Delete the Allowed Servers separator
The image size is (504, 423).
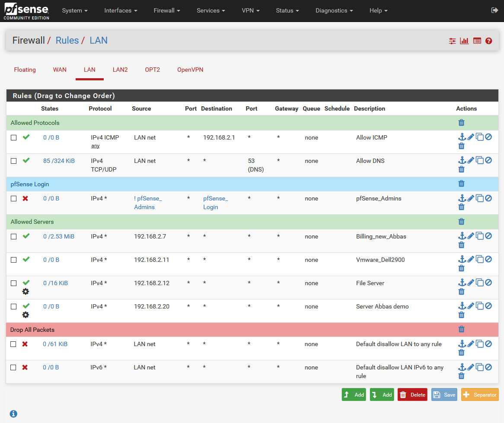pos(461,221)
